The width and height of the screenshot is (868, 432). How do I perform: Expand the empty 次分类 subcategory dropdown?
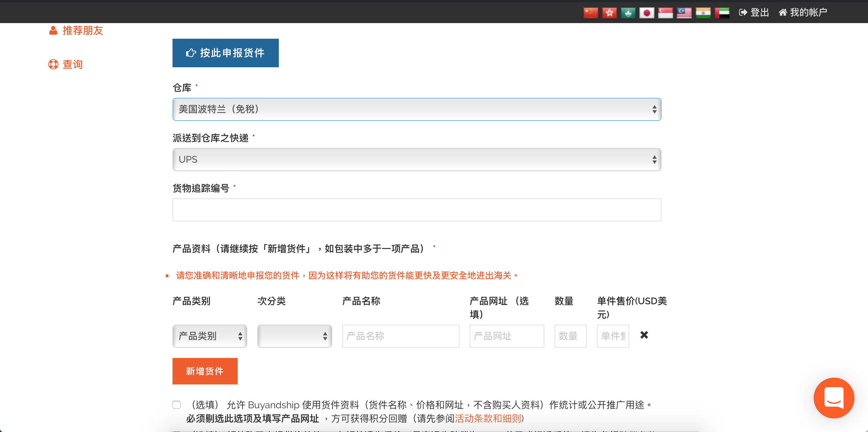[294, 336]
